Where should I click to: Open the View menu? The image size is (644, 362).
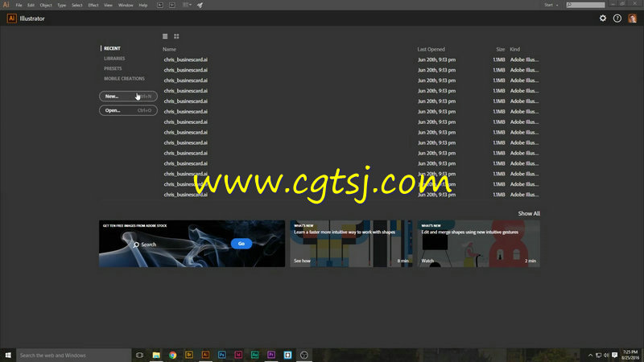point(108,5)
